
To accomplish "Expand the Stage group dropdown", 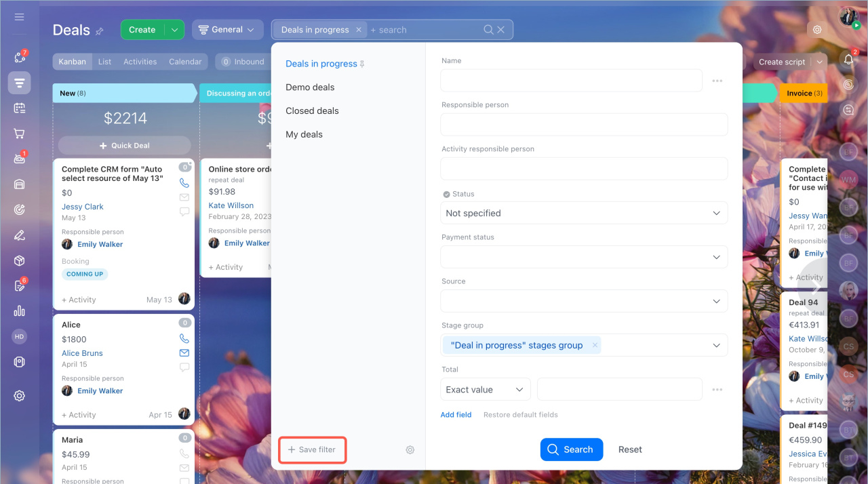I will (x=717, y=345).
